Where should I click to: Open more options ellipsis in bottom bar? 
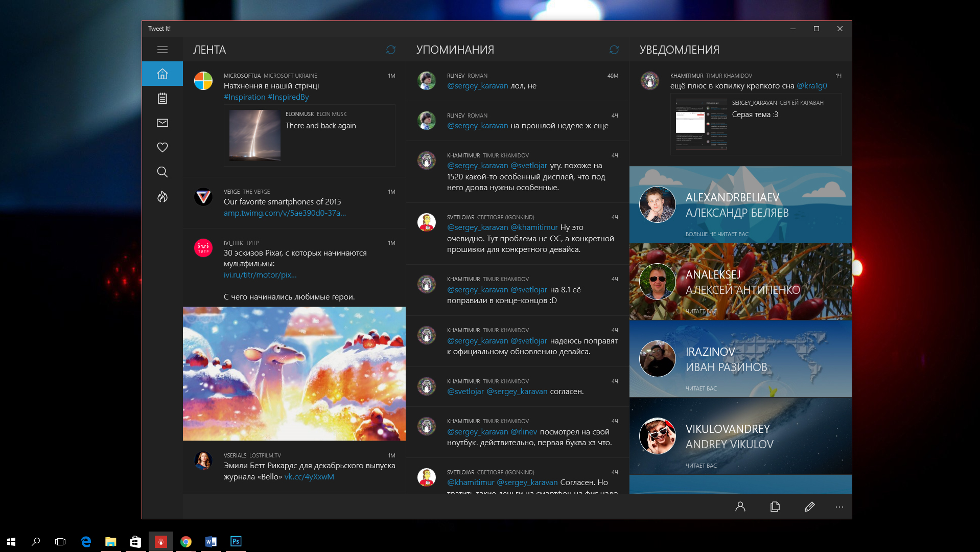(839, 507)
